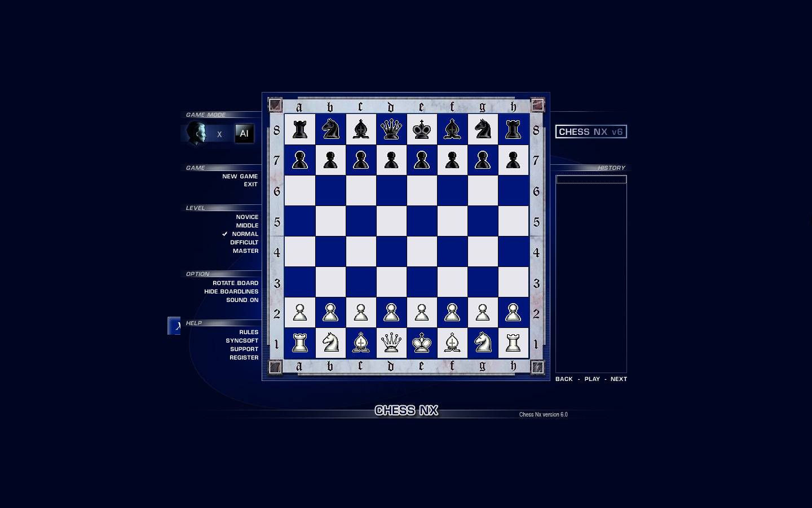
Task: Select the white pawn on h2
Action: [x=513, y=312]
